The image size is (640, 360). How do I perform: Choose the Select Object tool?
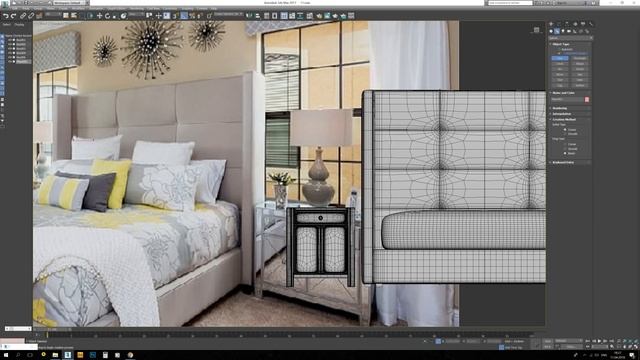coord(66,16)
